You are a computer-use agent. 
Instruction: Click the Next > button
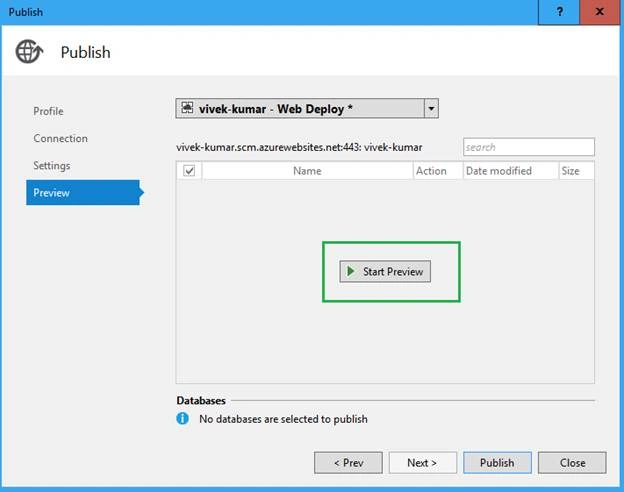pyautogui.click(x=422, y=463)
